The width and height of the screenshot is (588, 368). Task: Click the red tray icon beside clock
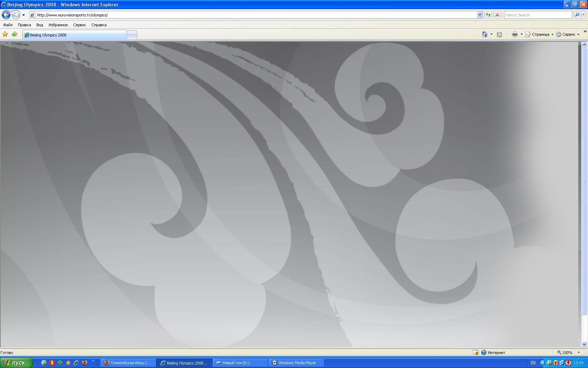pos(568,363)
